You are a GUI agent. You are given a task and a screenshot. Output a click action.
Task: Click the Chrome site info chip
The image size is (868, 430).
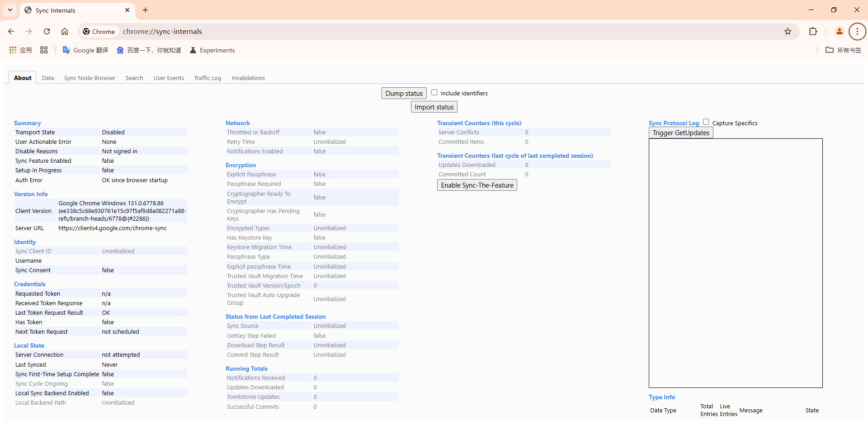[99, 32]
